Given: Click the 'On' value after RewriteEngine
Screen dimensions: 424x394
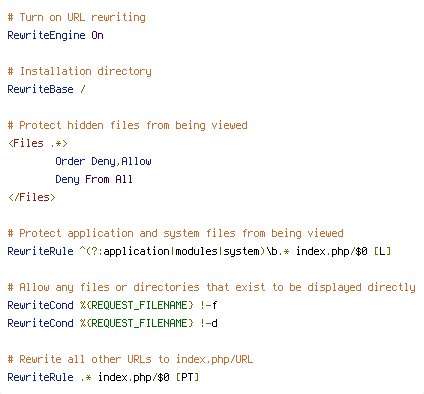Looking at the screenshot, I should (x=97, y=35).
